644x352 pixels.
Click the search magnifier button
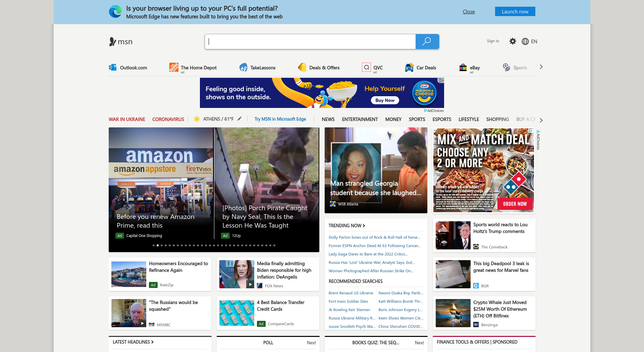click(427, 42)
